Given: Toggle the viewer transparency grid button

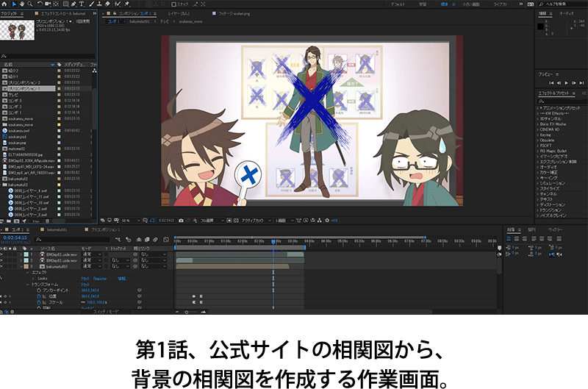Looking at the screenshot, I should pyautogui.click(x=236, y=221).
